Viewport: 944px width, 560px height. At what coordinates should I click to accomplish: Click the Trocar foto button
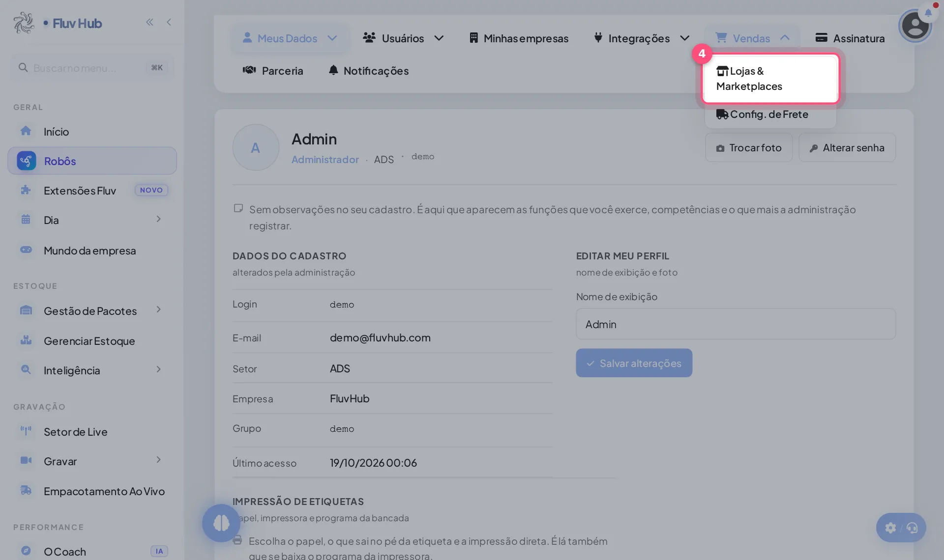click(x=749, y=147)
